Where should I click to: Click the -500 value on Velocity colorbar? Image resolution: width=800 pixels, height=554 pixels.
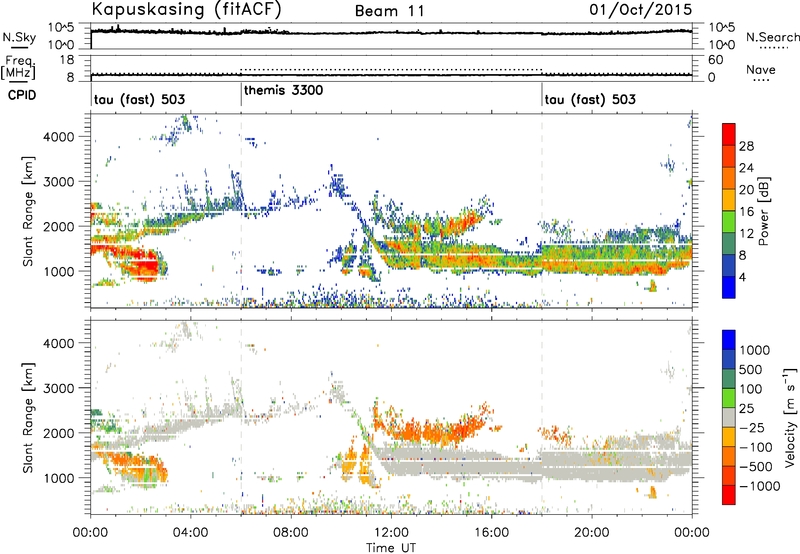(756, 467)
